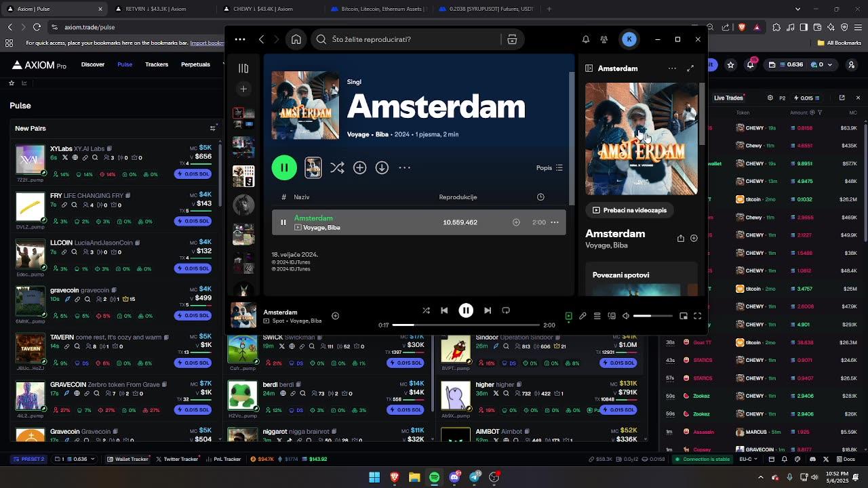This screenshot has width=868, height=488.
Task: Mute Spotify with the speaker icon
Action: [x=626, y=316]
